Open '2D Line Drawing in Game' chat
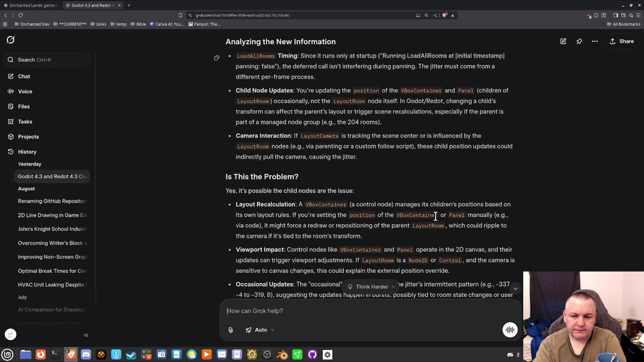 click(x=52, y=215)
